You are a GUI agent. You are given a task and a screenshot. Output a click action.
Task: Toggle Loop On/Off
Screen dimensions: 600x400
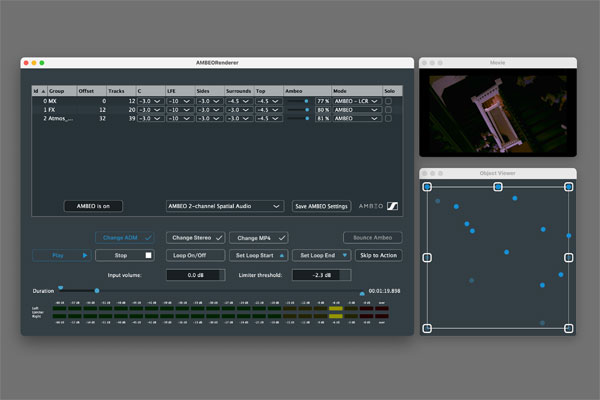tap(195, 255)
